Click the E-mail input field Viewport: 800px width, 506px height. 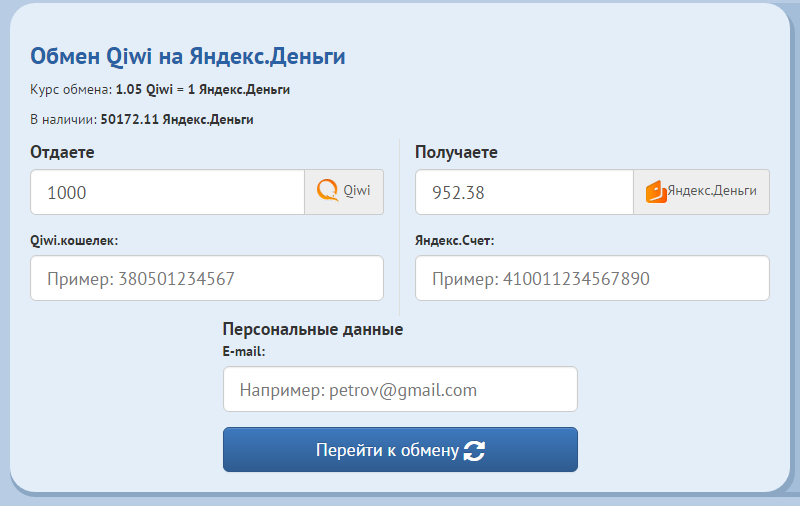coord(400,389)
